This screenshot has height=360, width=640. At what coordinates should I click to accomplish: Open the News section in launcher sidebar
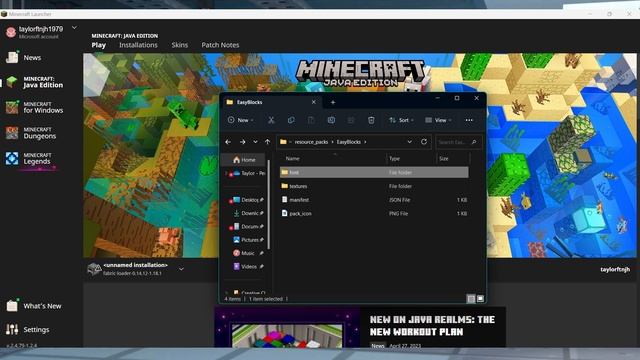tap(32, 58)
